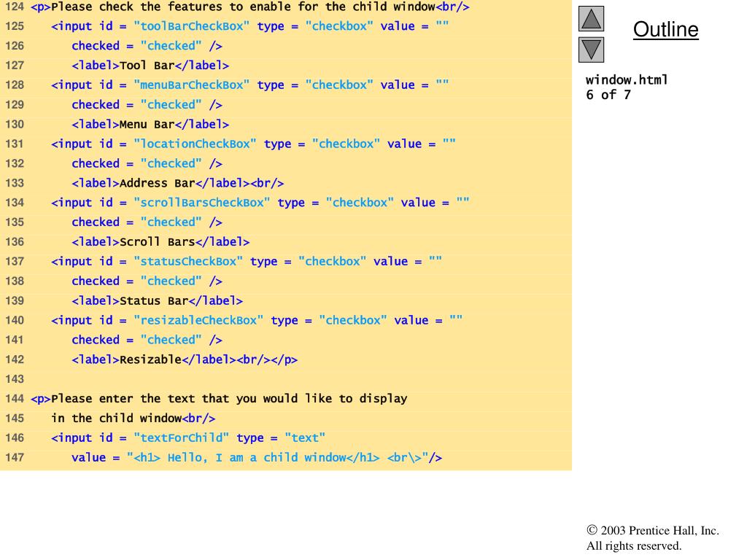The width and height of the screenshot is (747, 560).
Task: Select the window.html filename text
Action: [x=627, y=79]
